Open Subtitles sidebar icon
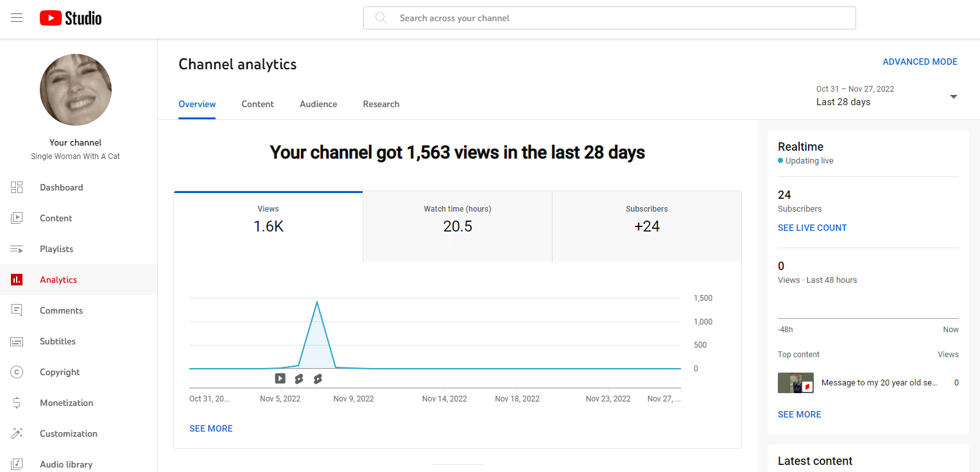The height and width of the screenshot is (472, 980). (17, 341)
